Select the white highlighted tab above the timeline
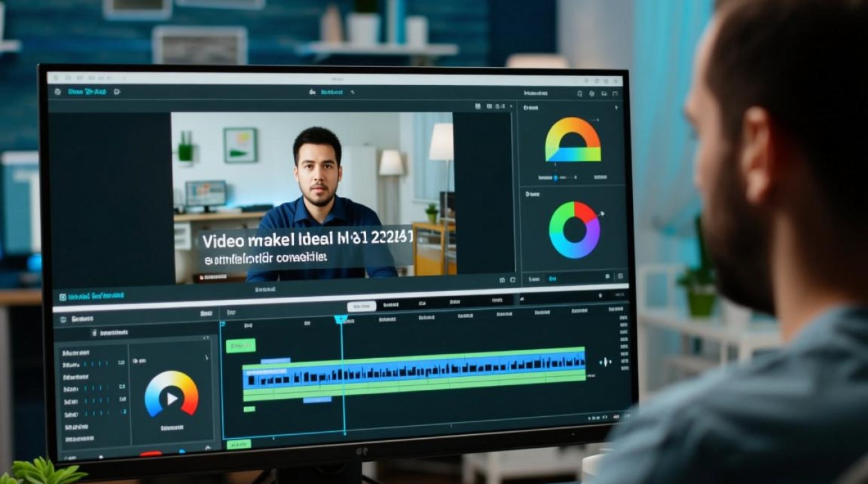The height and width of the screenshot is (484, 868). (362, 307)
